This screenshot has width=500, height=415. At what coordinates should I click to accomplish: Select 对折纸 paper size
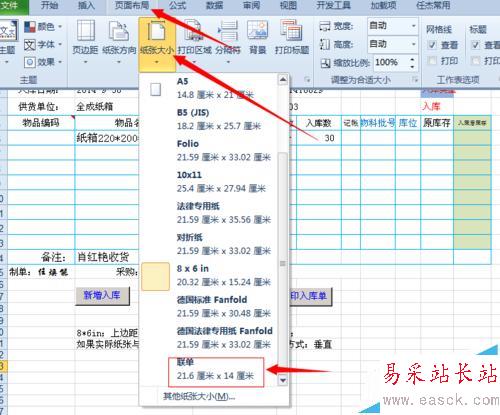click(x=208, y=244)
